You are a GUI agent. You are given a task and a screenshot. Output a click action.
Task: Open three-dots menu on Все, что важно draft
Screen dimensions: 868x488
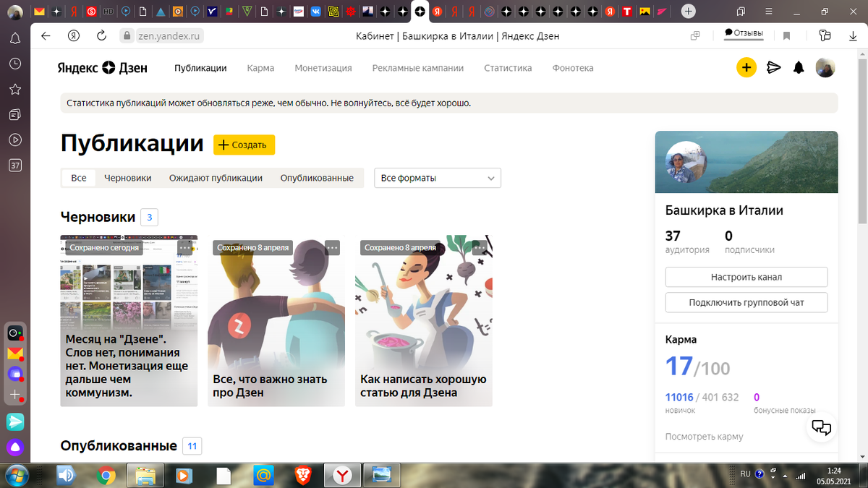click(x=332, y=247)
